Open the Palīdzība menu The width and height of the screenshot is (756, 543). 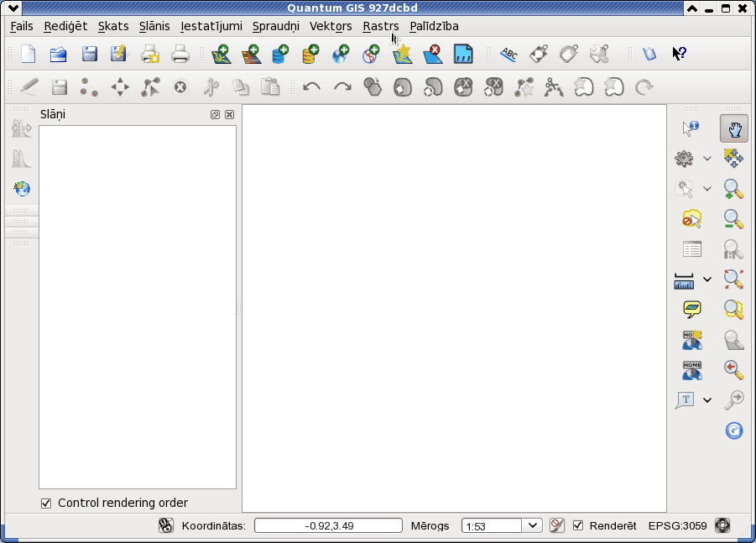[434, 26]
